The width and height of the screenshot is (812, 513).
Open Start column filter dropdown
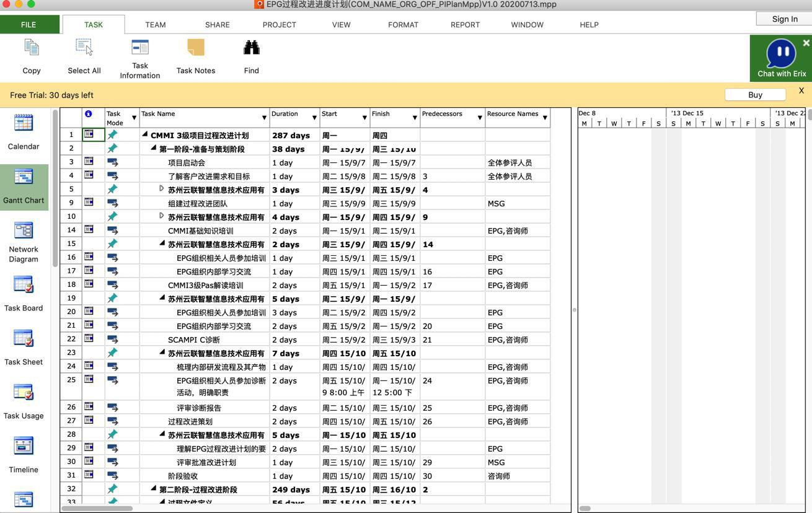click(x=364, y=118)
